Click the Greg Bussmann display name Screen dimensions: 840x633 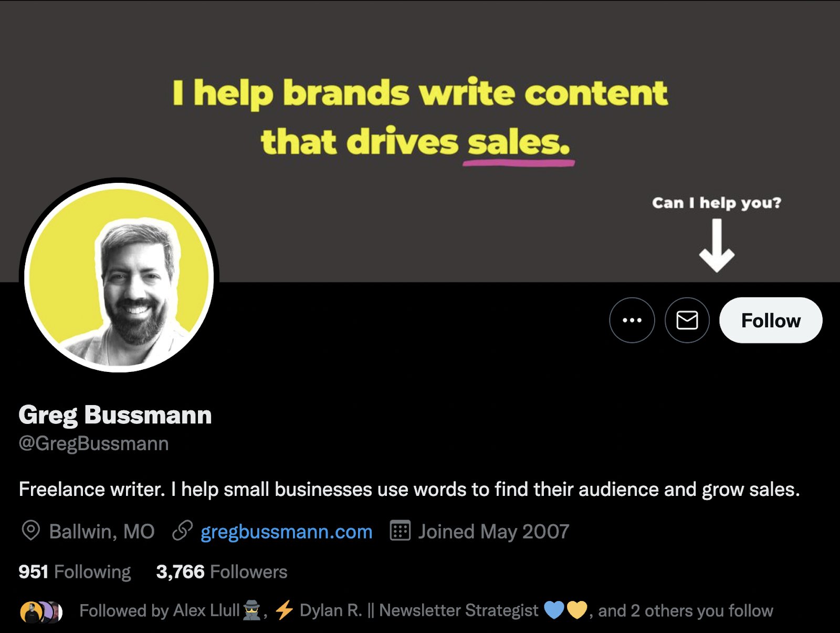point(115,415)
